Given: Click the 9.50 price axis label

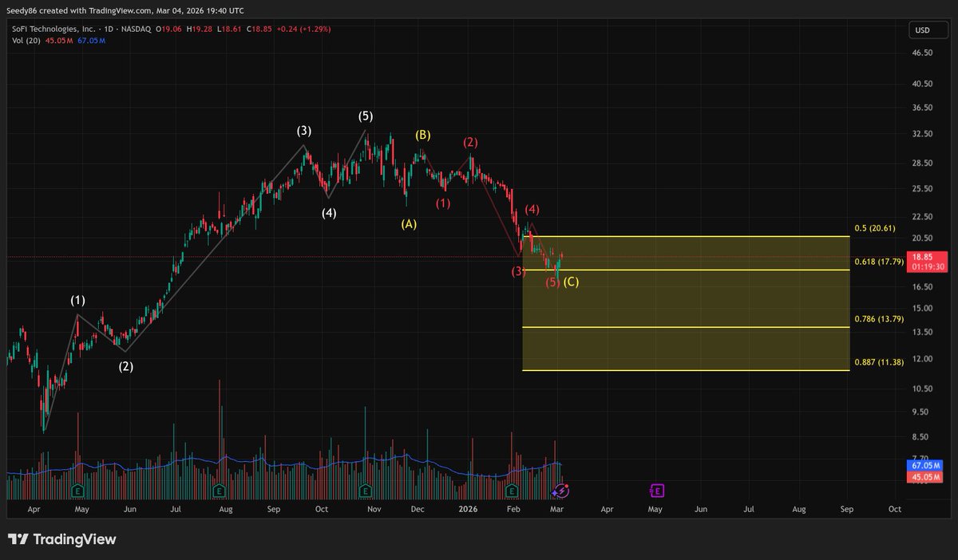Looking at the screenshot, I should (922, 412).
